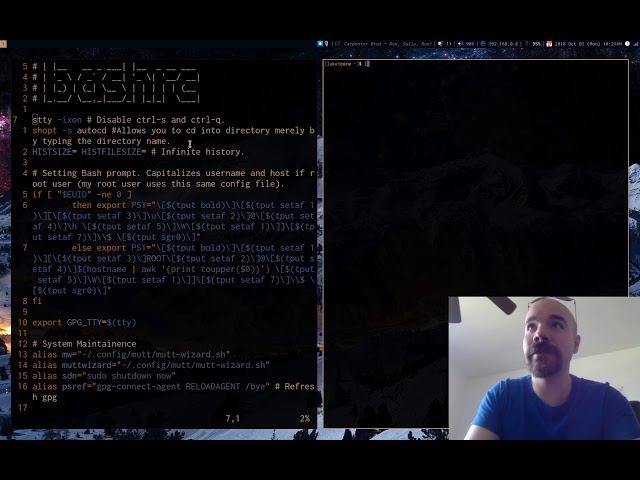
Task: Click the shopt -s autocd line
Action: tap(173, 136)
